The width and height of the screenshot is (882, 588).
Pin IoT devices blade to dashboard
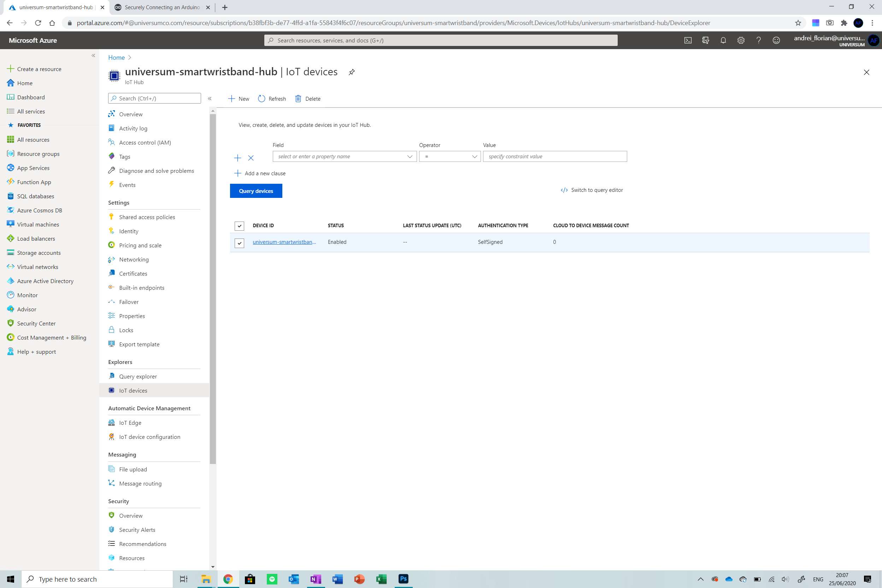[351, 72]
